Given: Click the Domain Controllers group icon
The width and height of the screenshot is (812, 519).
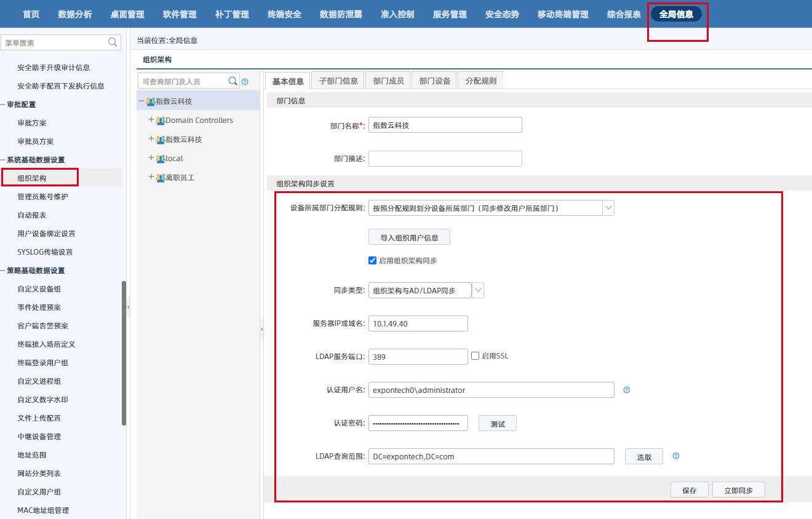Looking at the screenshot, I should click(x=161, y=121).
